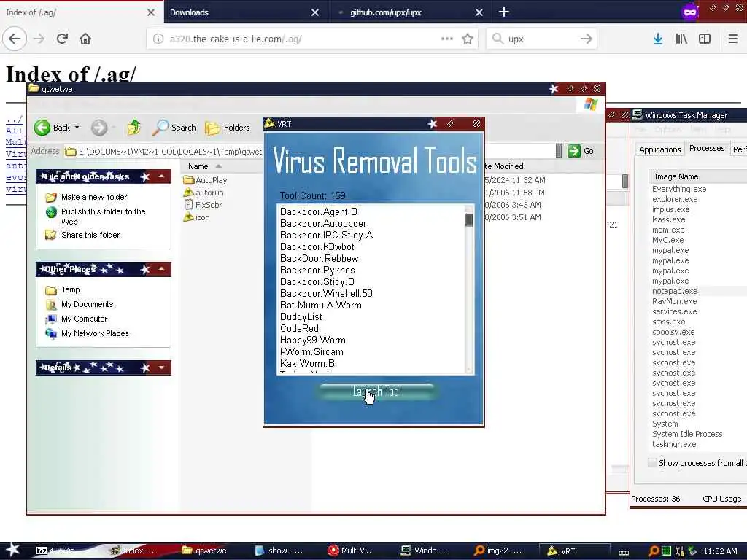Select Backdoor.IRC.Sticy.A entry
The height and width of the screenshot is (560, 747).
(326, 235)
